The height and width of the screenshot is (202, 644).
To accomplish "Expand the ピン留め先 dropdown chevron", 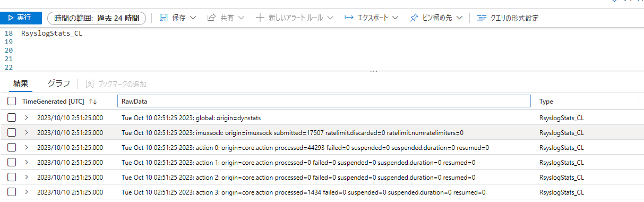I will click(459, 18).
